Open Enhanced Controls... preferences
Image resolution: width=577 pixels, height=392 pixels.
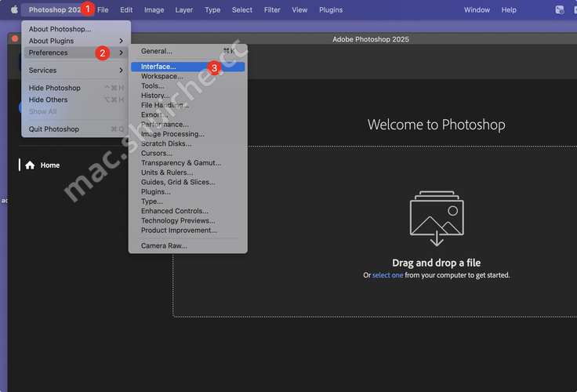187,211
